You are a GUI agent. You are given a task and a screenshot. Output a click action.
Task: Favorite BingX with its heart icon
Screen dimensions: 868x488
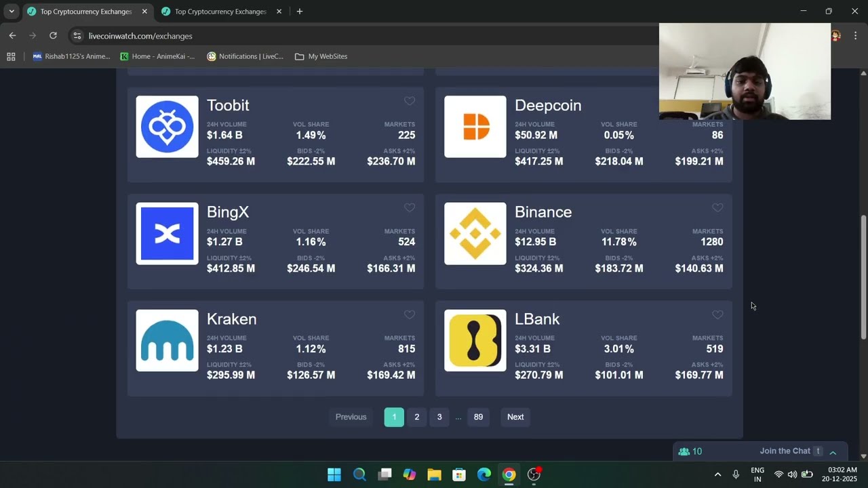tap(410, 208)
